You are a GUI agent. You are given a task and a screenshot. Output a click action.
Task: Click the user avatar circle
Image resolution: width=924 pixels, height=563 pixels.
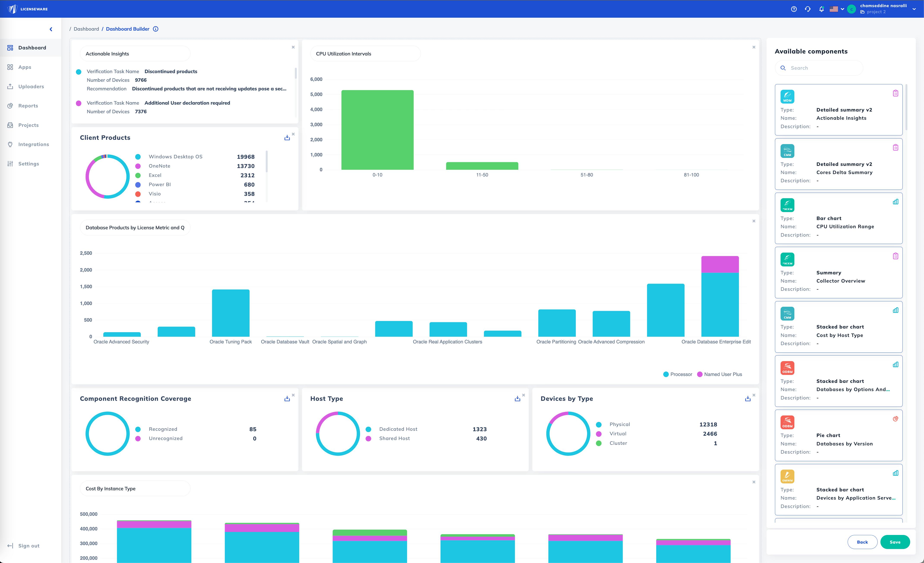click(x=852, y=9)
